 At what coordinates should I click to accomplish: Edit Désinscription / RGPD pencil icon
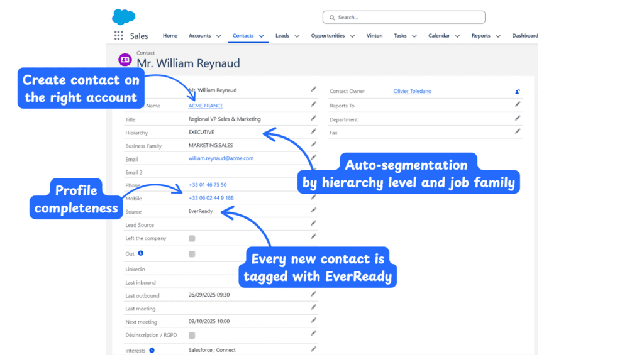(x=313, y=333)
